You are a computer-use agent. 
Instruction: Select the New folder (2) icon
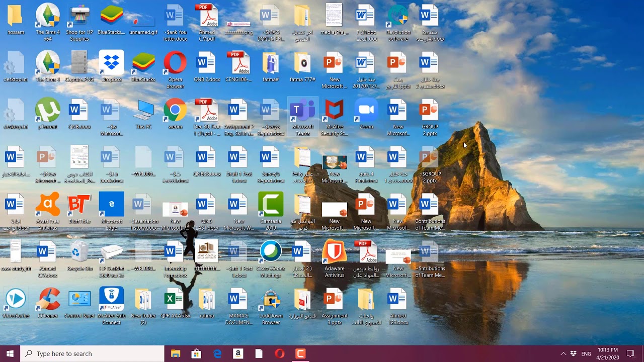click(x=143, y=306)
